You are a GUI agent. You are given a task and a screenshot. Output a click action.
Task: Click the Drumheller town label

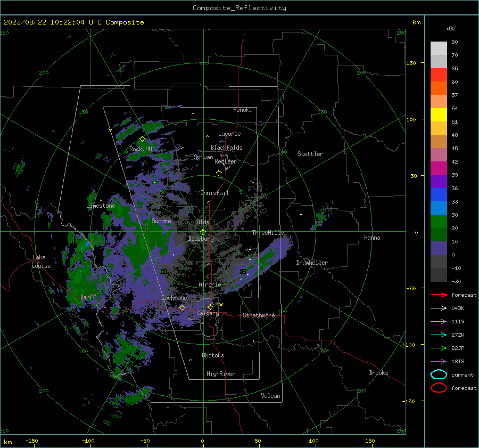pos(312,263)
